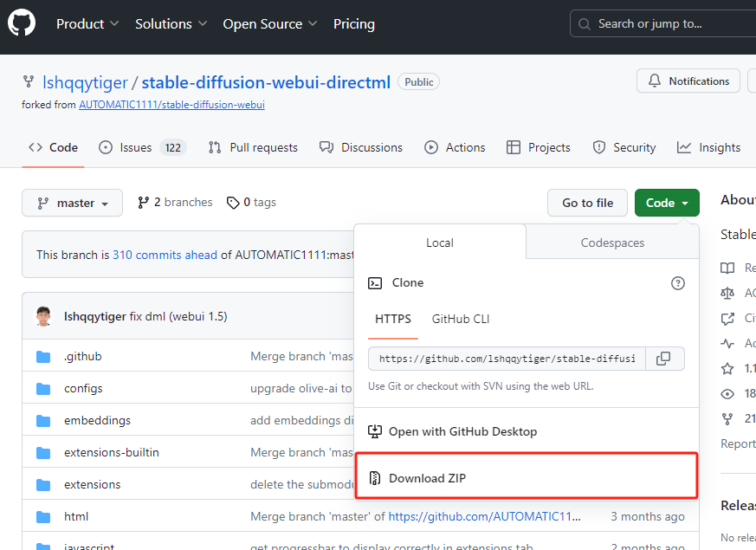The height and width of the screenshot is (550, 756).
Task: Click the forks icon in About sidebar
Action: [x=727, y=419]
